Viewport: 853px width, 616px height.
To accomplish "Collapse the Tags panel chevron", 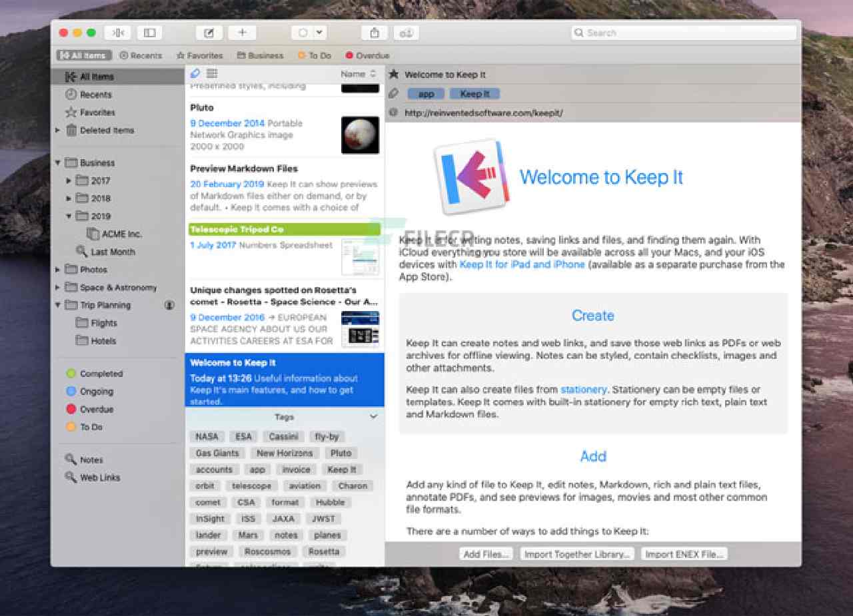I will (x=373, y=417).
